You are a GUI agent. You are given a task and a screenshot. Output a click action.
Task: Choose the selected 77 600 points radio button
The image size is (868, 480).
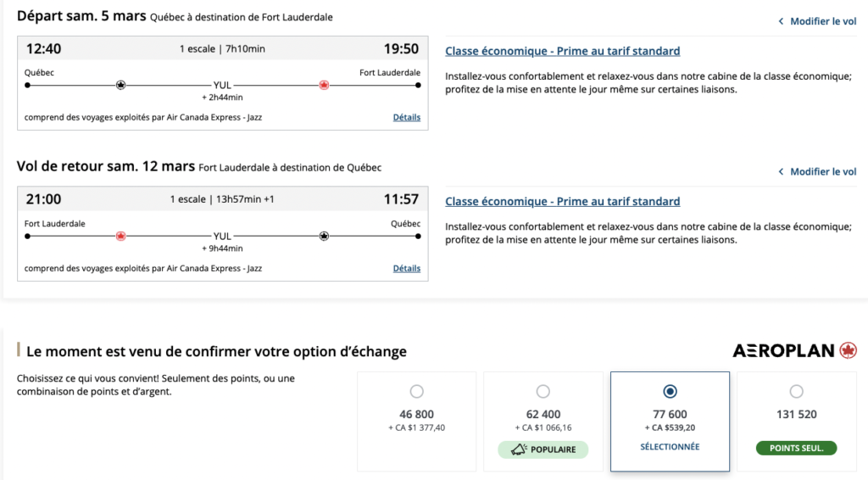click(670, 392)
